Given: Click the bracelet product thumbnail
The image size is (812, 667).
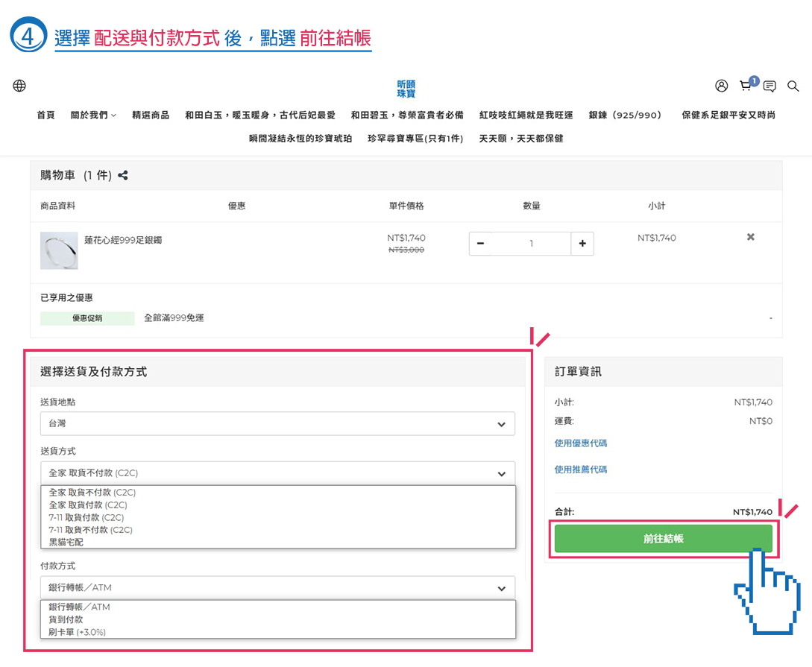Looking at the screenshot, I should click(59, 250).
